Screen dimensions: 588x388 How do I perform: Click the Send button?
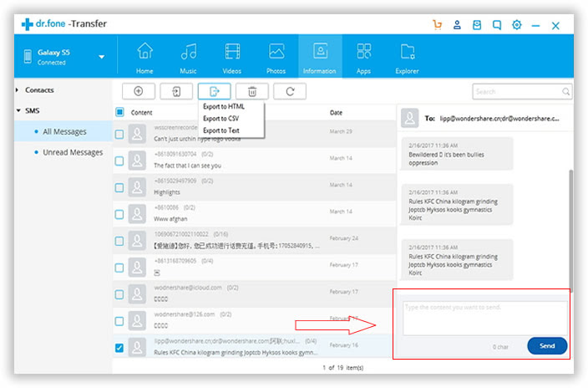547,346
